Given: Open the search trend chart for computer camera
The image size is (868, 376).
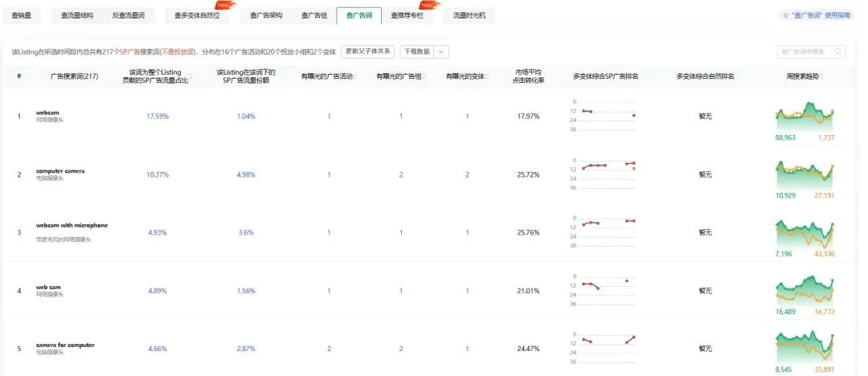Looking at the screenshot, I should pos(805,174).
